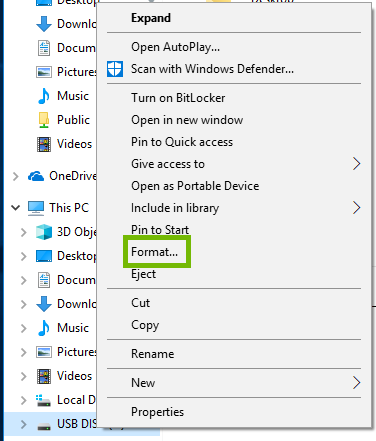Select Videos under This PC
The height and width of the screenshot is (441, 376).
click(x=74, y=376)
